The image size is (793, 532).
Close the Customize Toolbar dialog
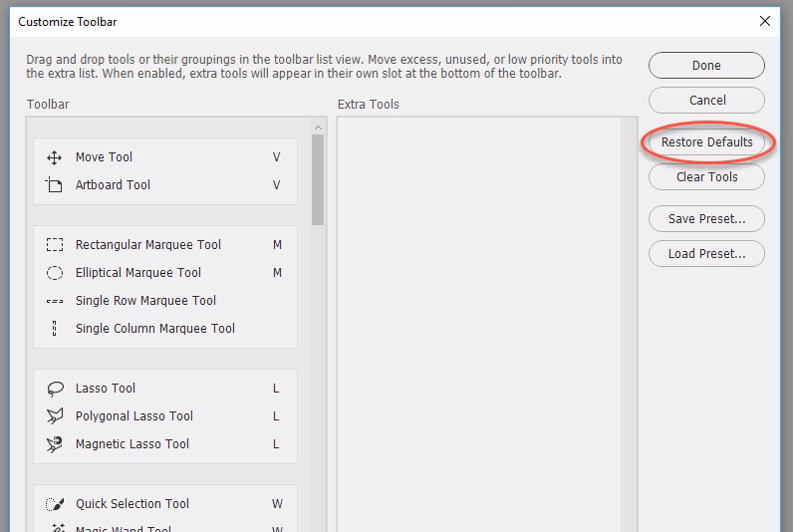[765, 21]
